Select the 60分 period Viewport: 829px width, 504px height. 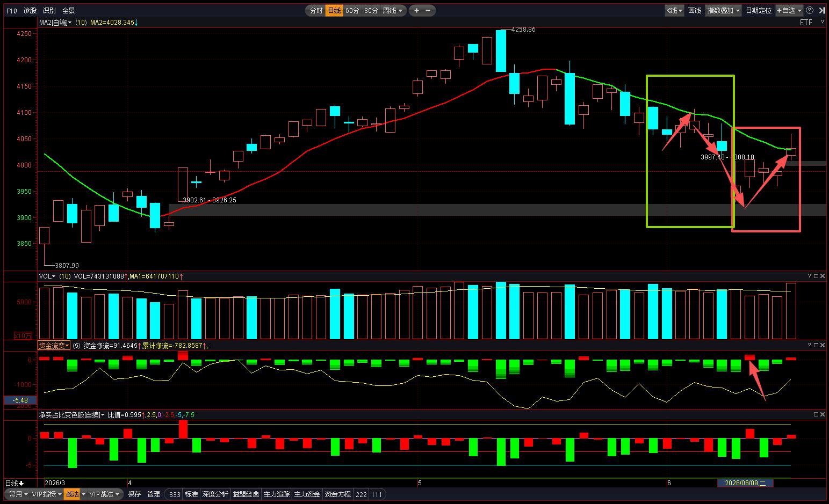[352, 11]
